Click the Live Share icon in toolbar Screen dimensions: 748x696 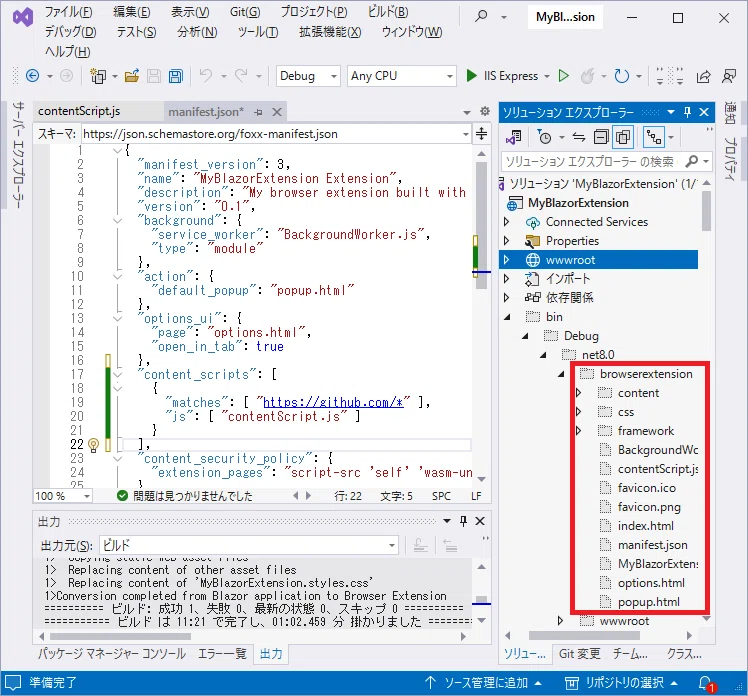703,76
